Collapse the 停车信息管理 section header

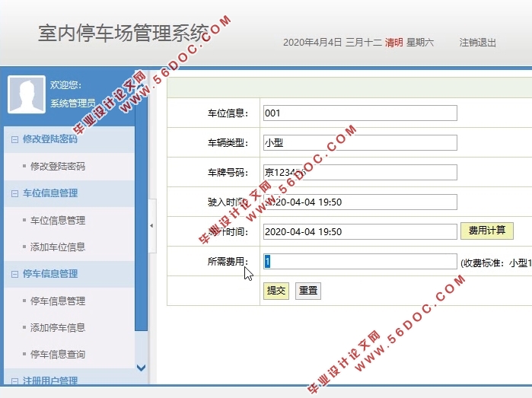point(69,274)
